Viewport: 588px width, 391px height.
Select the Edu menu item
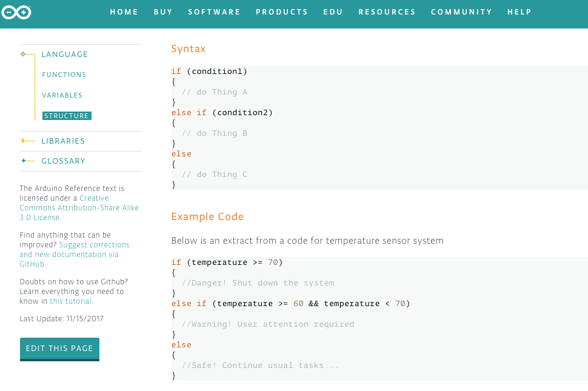click(333, 12)
